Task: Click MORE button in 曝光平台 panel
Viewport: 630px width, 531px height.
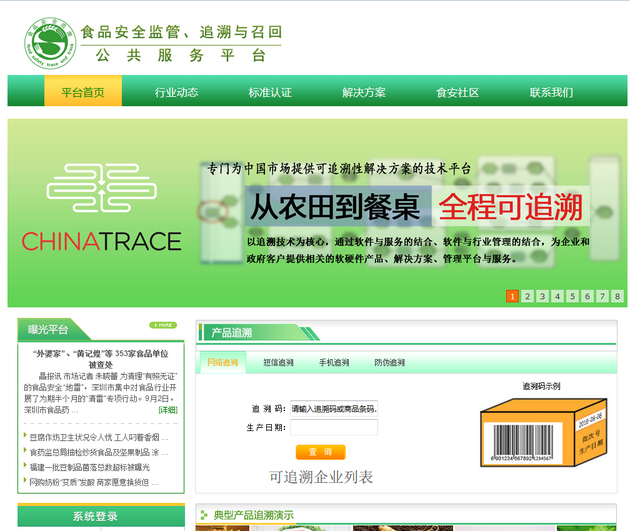Action: click(x=163, y=325)
